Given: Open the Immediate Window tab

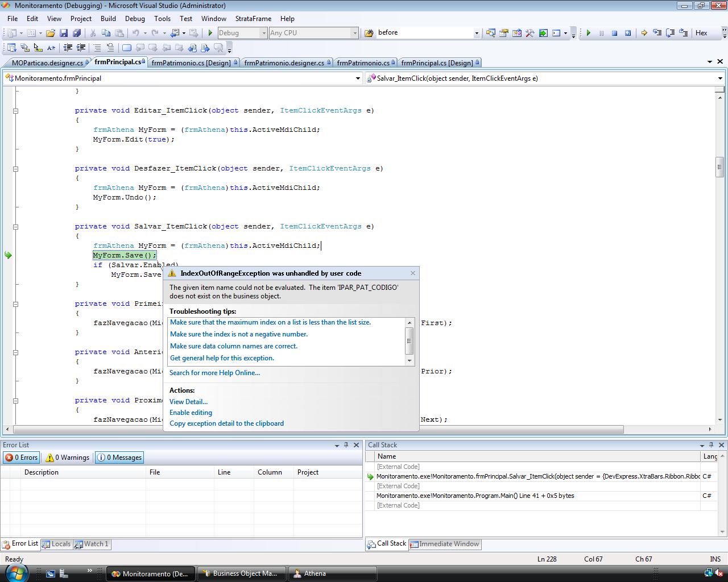Looking at the screenshot, I should (x=445, y=544).
